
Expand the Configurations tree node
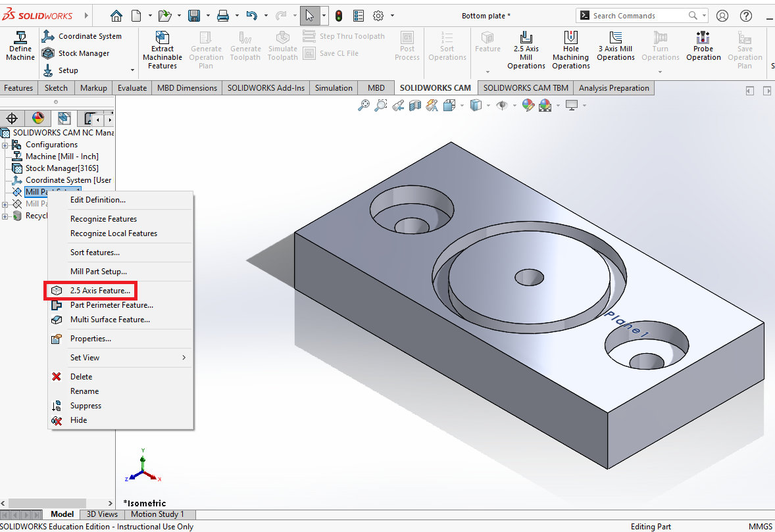click(x=5, y=145)
